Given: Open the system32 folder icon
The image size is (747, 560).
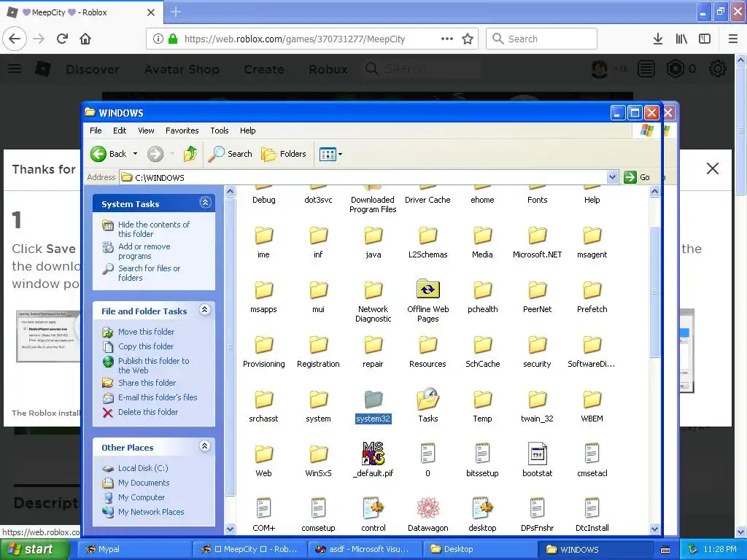Looking at the screenshot, I should click(x=373, y=400).
